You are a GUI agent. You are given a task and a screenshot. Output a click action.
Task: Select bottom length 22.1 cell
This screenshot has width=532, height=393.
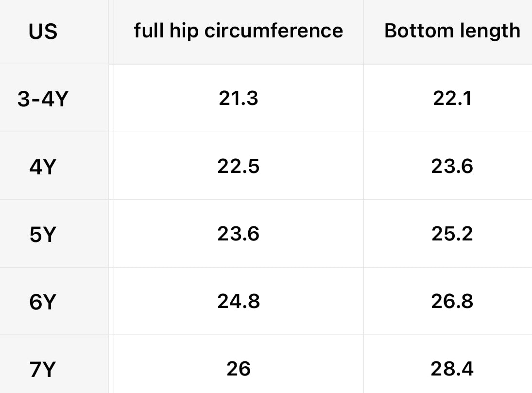coord(452,99)
